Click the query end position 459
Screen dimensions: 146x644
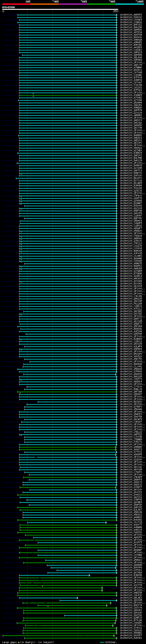point(115,11)
